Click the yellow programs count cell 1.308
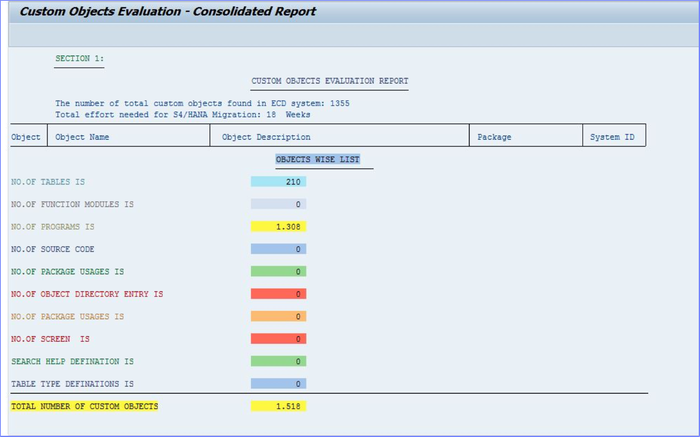700x437 pixels. [x=278, y=227]
